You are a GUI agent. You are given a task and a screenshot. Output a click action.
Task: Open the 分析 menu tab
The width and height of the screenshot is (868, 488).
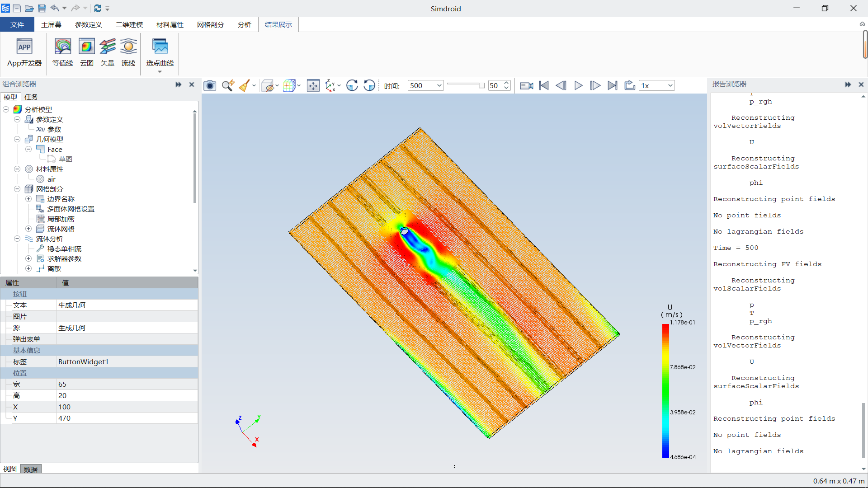tap(245, 24)
